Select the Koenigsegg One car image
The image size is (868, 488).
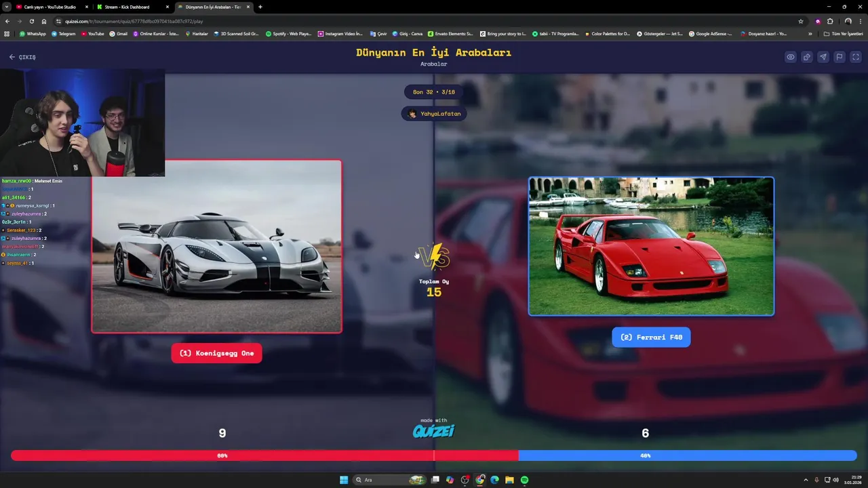[216, 247]
